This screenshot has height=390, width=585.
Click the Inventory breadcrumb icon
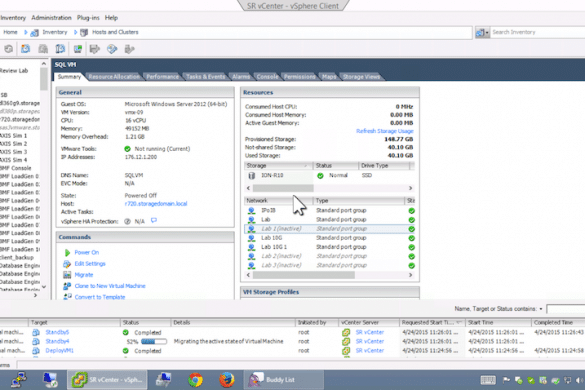35,32
